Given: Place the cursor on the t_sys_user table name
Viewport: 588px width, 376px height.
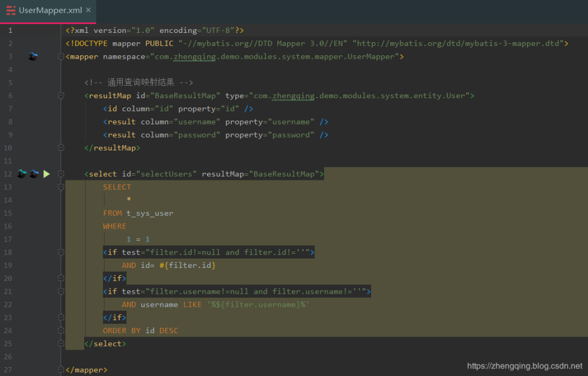Looking at the screenshot, I should coord(149,213).
